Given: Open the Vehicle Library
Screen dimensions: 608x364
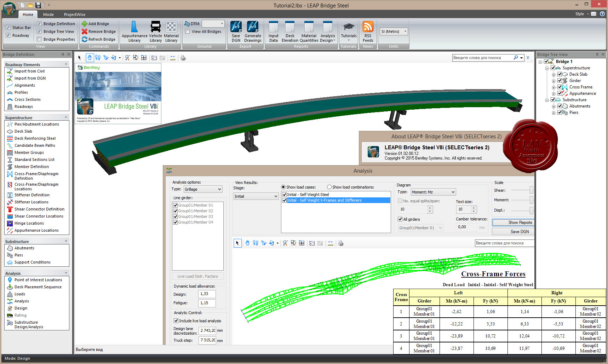Looking at the screenshot, I should pyautogui.click(x=155, y=32).
